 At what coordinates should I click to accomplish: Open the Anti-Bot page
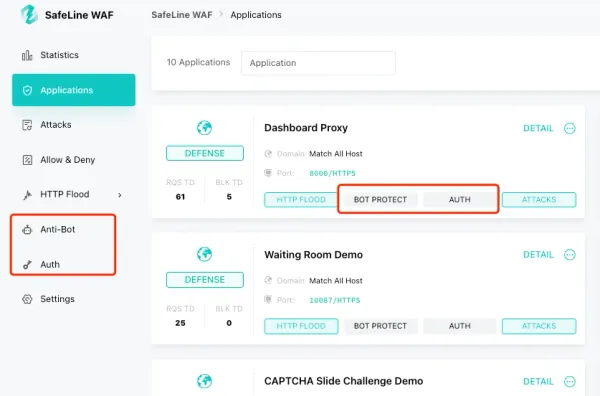(58, 230)
